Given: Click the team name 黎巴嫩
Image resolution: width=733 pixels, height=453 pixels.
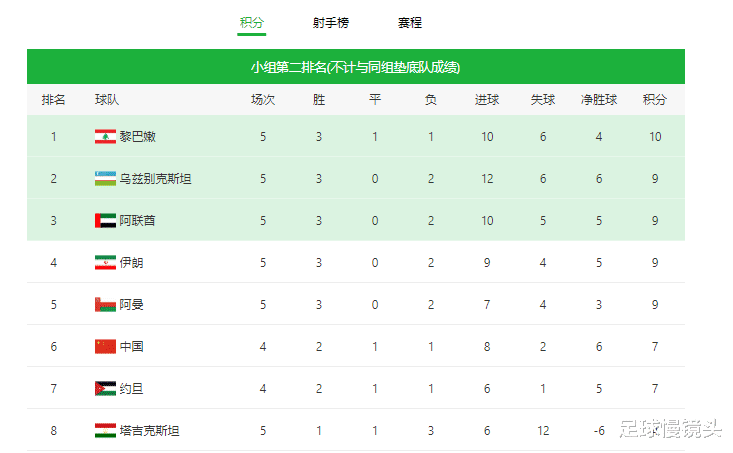Looking at the screenshot, I should 138,137.
